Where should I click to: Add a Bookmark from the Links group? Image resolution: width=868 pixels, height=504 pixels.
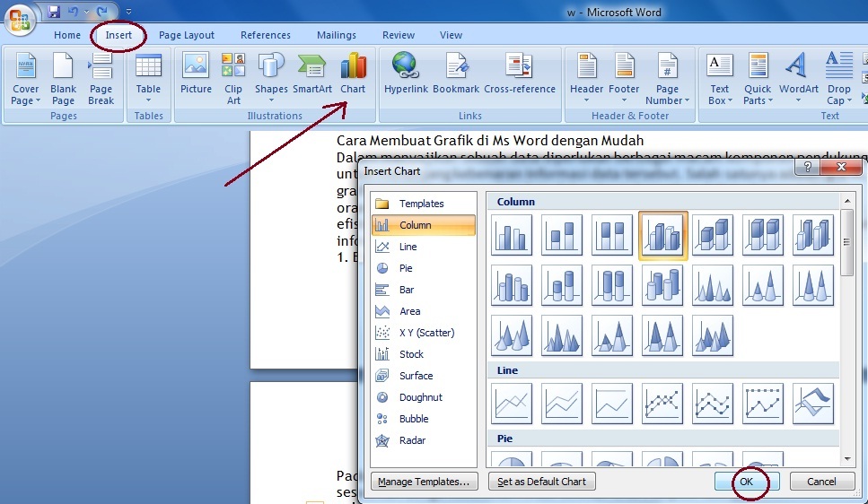click(x=456, y=73)
